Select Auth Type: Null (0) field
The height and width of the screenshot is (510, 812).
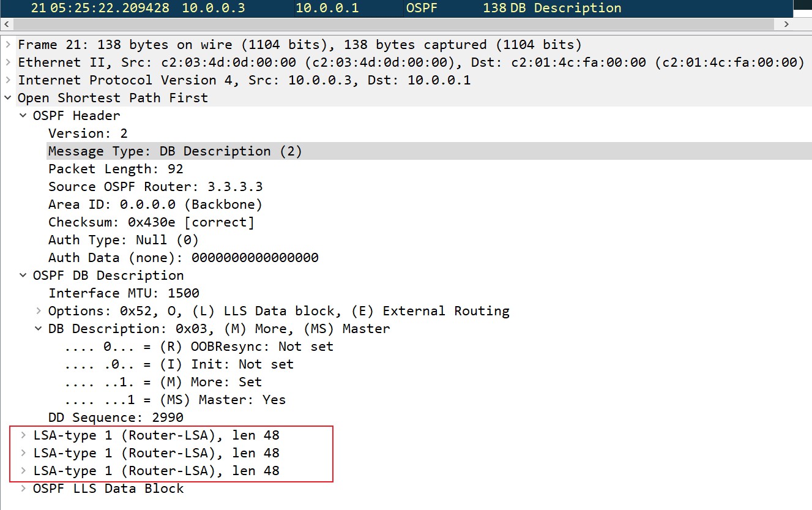click(124, 240)
